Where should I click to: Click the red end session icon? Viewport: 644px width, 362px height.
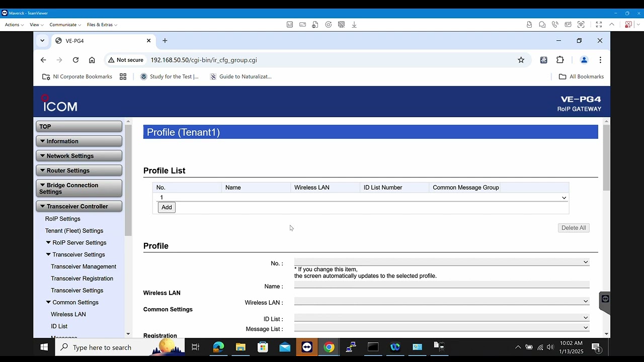point(628,24)
